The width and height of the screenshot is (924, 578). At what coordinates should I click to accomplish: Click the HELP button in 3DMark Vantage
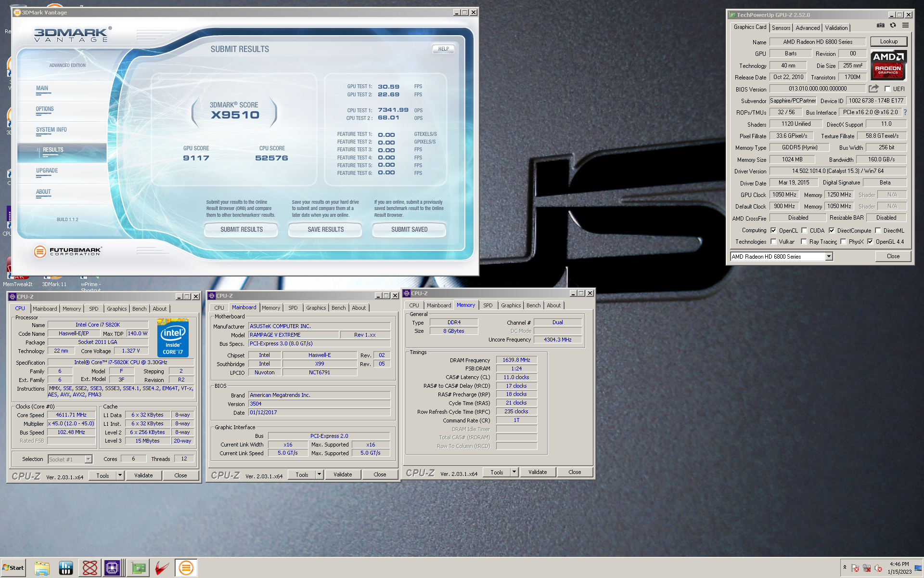(443, 49)
